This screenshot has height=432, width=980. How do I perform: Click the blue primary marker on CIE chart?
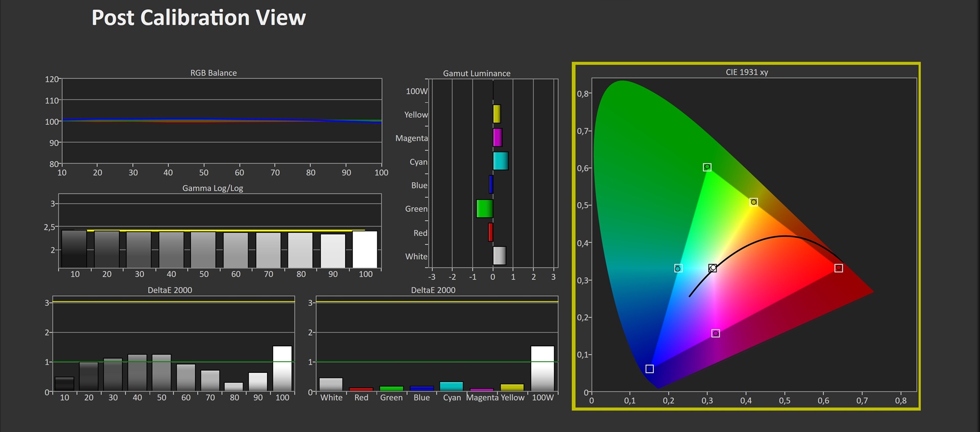[649, 369]
